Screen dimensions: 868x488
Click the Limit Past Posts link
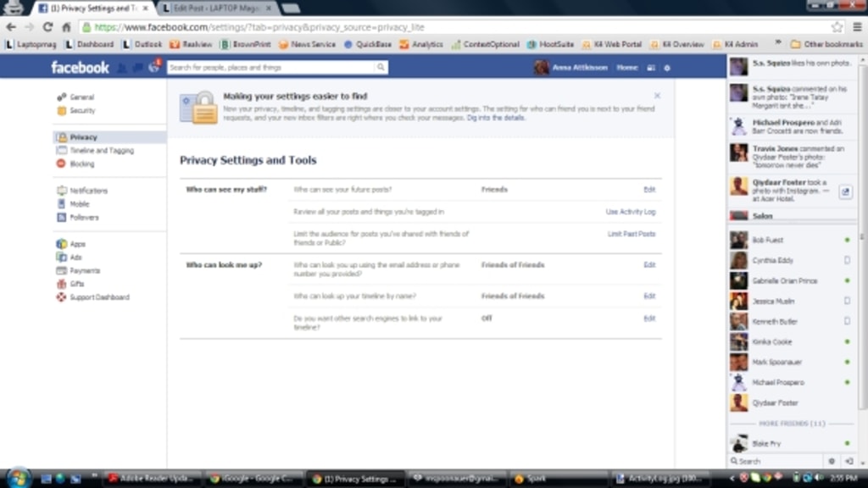pos(632,234)
